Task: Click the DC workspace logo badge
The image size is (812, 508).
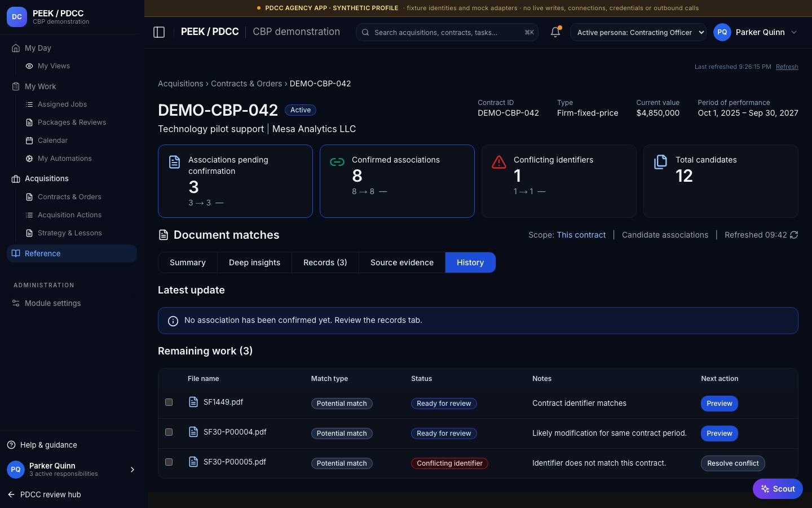Action: (17, 17)
